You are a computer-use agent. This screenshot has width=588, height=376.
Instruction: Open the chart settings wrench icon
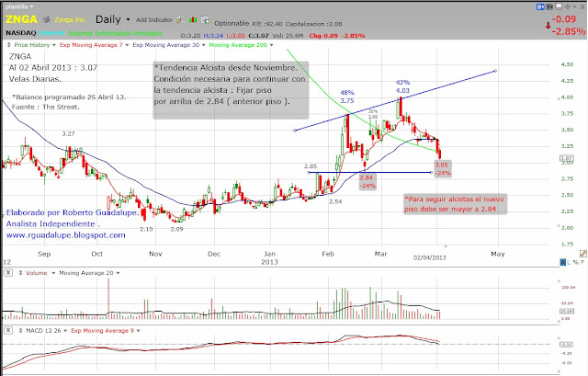(180, 19)
